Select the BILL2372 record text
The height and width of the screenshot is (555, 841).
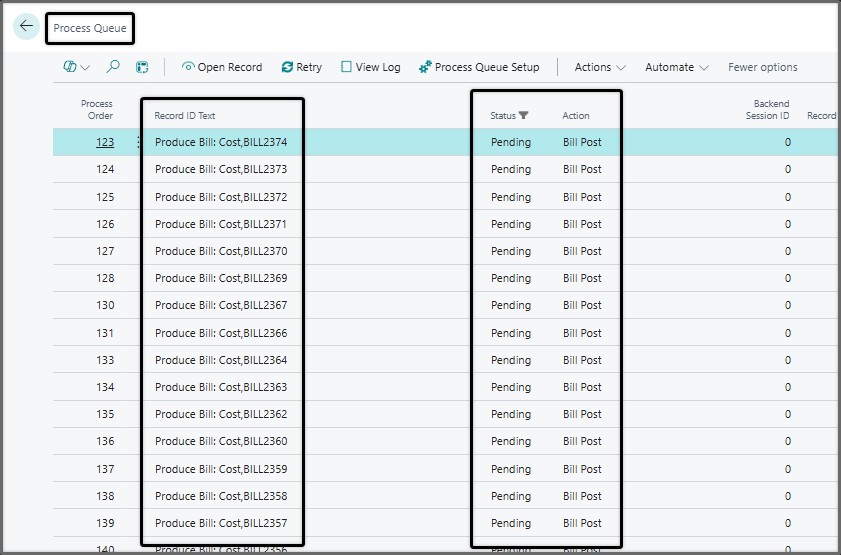[x=221, y=197]
